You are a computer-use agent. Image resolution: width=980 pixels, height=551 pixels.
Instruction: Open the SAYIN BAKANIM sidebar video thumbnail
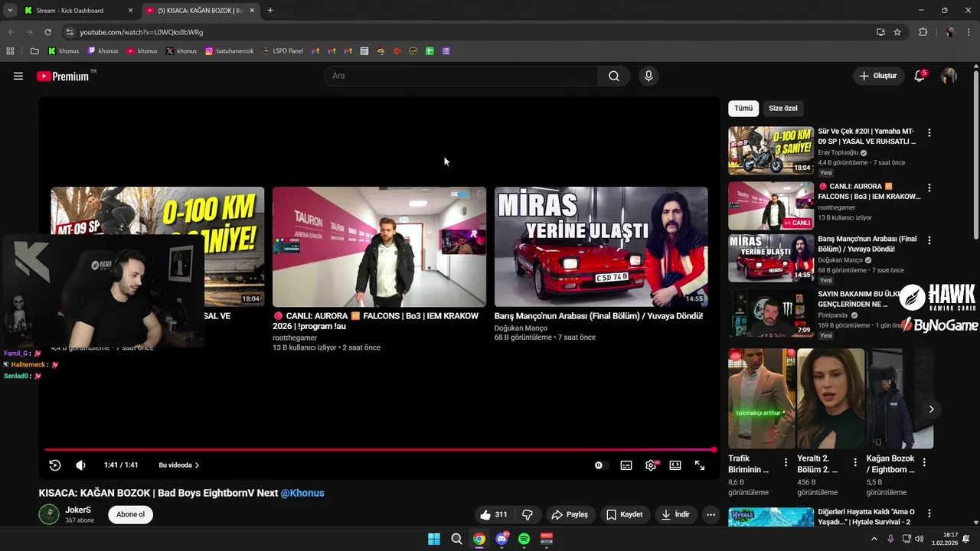(x=770, y=313)
